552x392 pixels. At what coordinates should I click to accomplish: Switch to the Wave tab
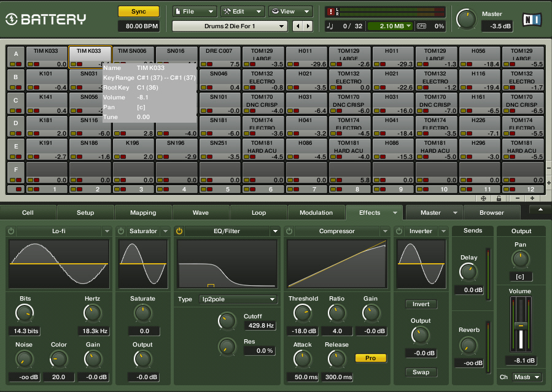click(201, 213)
